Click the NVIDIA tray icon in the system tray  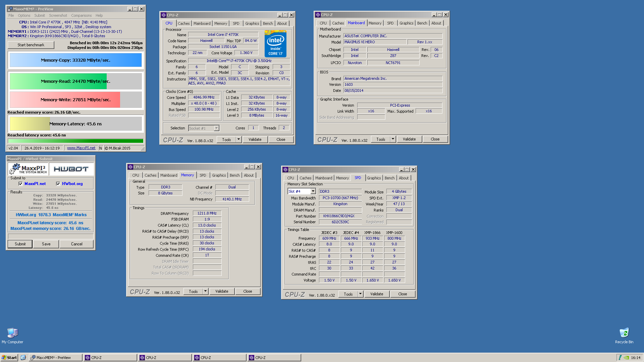click(x=626, y=358)
